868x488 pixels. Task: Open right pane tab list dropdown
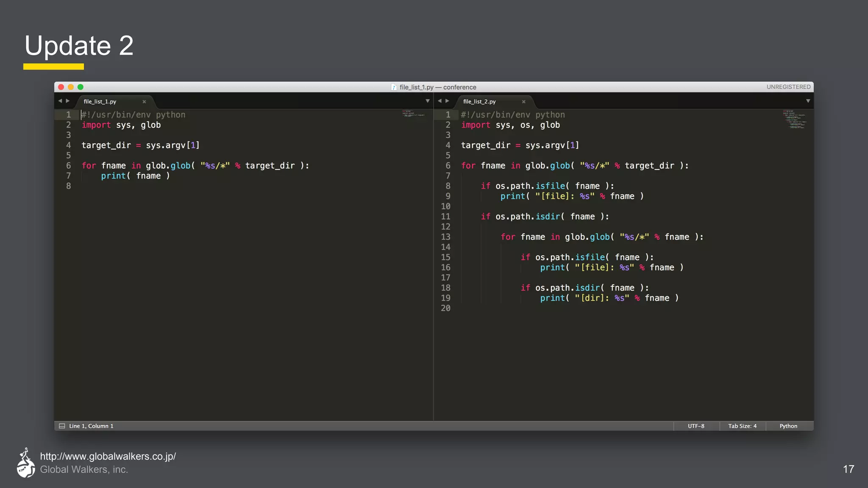point(808,101)
